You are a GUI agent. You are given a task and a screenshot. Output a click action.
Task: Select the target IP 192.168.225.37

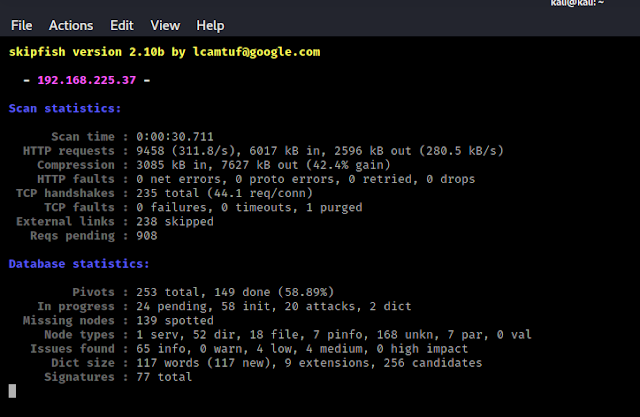[87, 80]
